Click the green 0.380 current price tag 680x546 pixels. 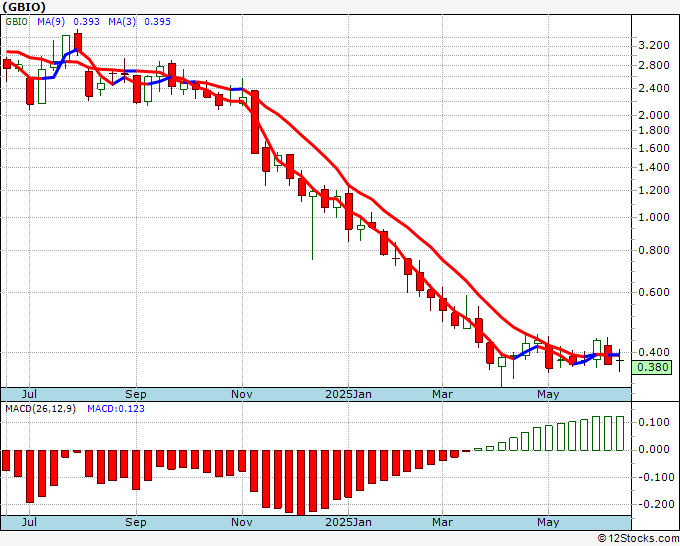pos(652,367)
